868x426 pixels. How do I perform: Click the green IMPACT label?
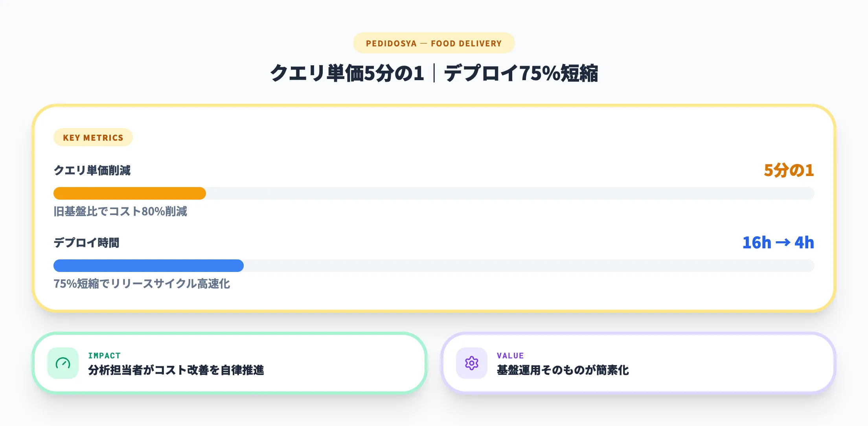104,356
